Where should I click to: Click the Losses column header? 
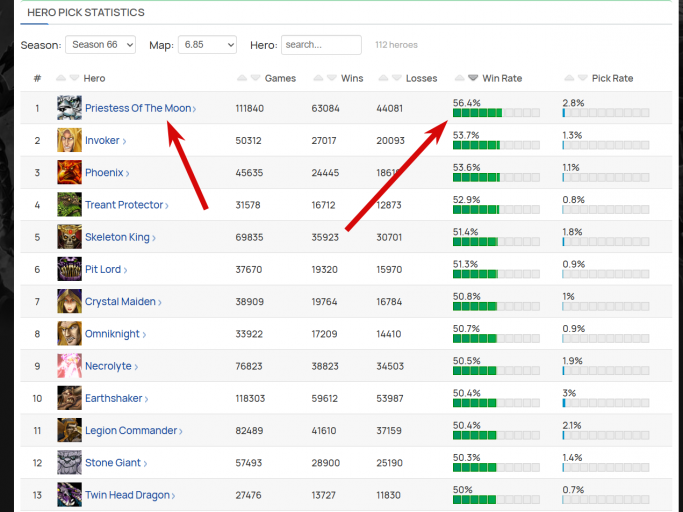pos(421,78)
